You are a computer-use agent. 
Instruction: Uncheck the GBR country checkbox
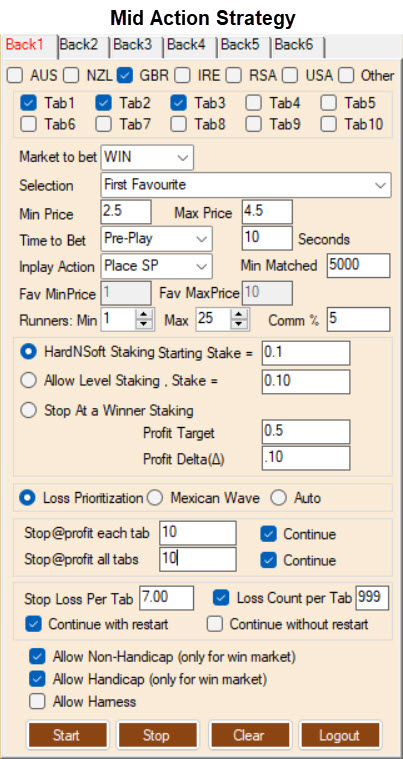[x=125, y=76]
